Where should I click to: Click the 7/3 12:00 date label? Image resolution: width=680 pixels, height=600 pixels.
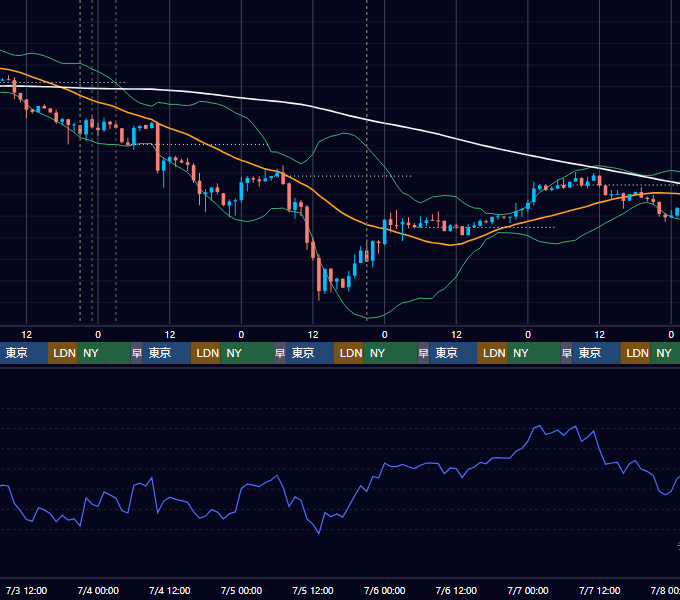(x=26, y=590)
